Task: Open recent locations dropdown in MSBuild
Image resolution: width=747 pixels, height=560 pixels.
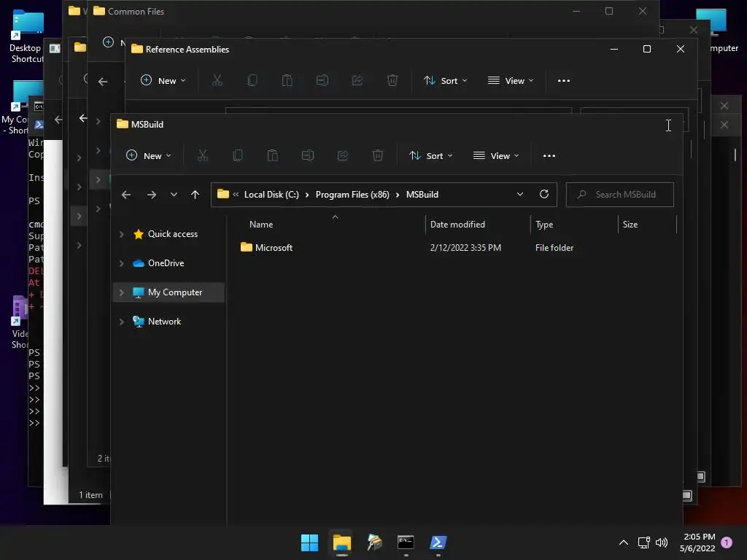Action: coord(174,195)
